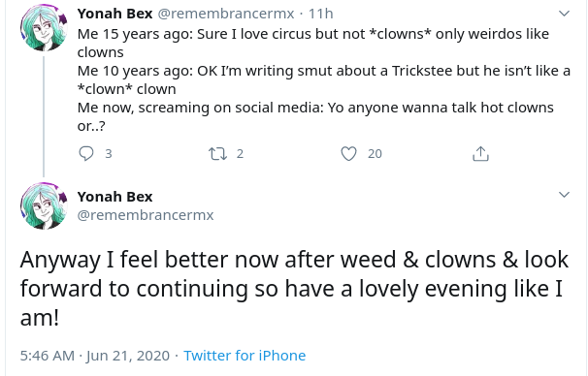View the 3 replies count
This screenshot has height=376, width=588.
(x=109, y=153)
